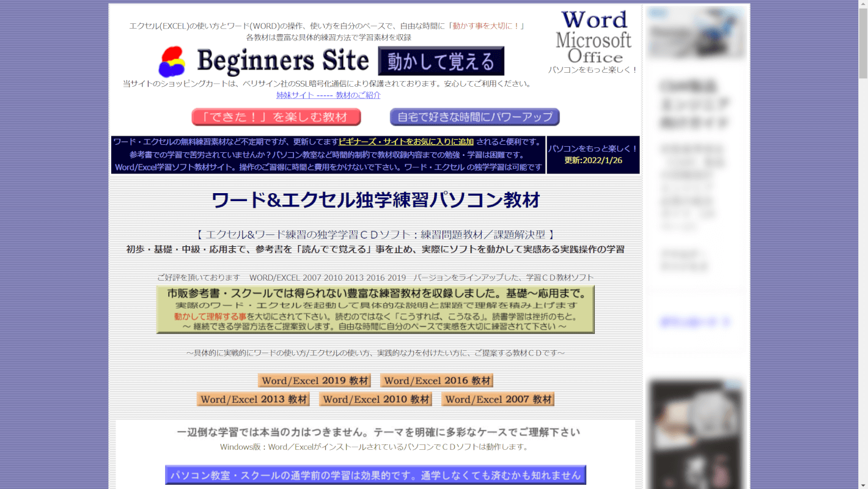The height and width of the screenshot is (489, 868).
Task: Click the yellow-green 市販参考書・スクール banner
Action: click(375, 309)
